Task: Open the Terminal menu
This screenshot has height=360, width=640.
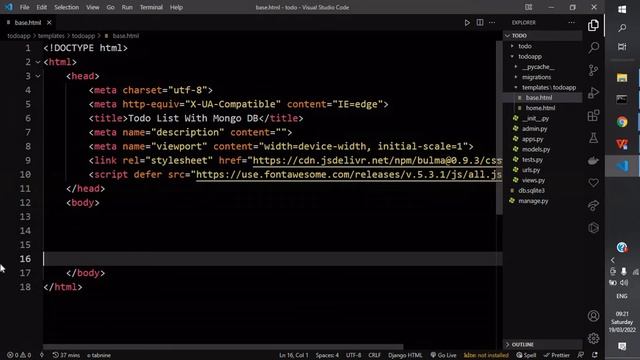Action: (151, 7)
